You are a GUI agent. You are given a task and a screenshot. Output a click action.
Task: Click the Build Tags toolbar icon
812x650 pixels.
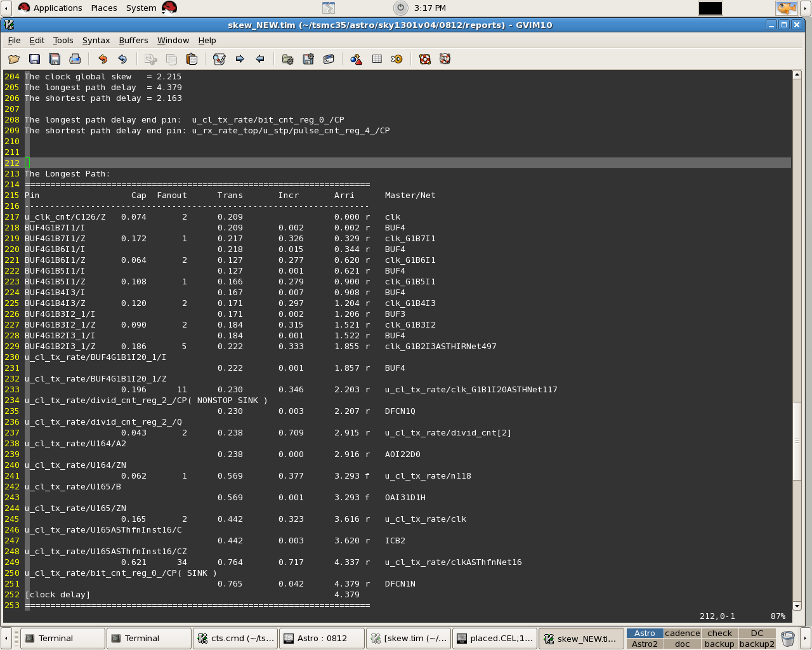pos(377,59)
